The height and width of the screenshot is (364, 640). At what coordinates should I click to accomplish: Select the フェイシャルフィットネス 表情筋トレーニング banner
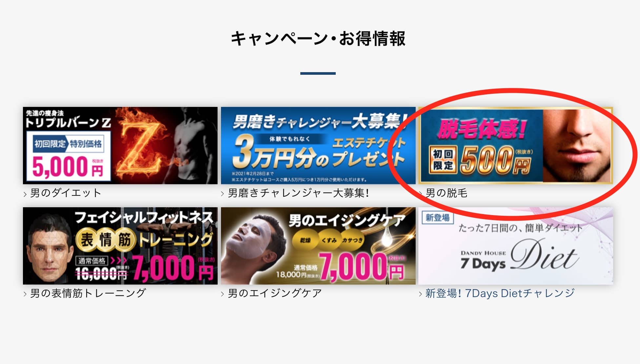coord(120,246)
